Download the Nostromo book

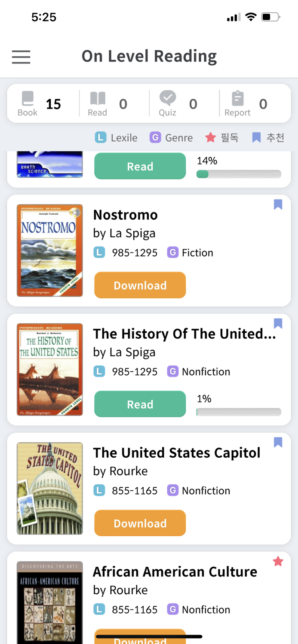coord(140,285)
